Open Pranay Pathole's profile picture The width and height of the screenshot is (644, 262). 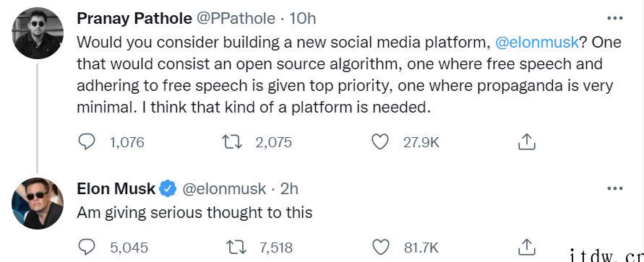pyautogui.click(x=38, y=32)
